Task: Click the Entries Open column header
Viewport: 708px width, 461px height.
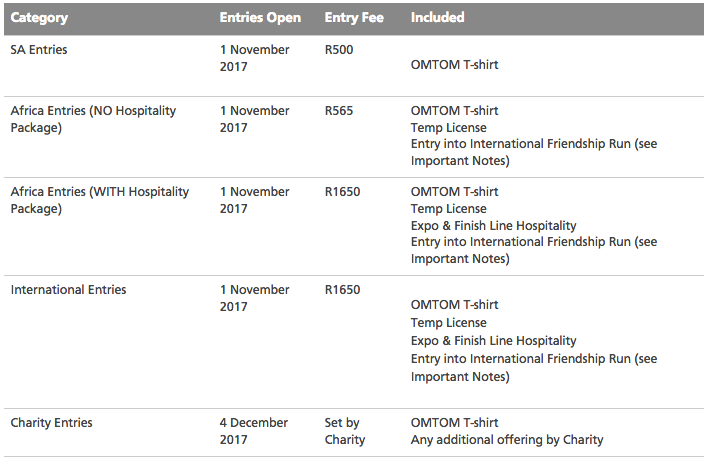Action: (x=262, y=17)
